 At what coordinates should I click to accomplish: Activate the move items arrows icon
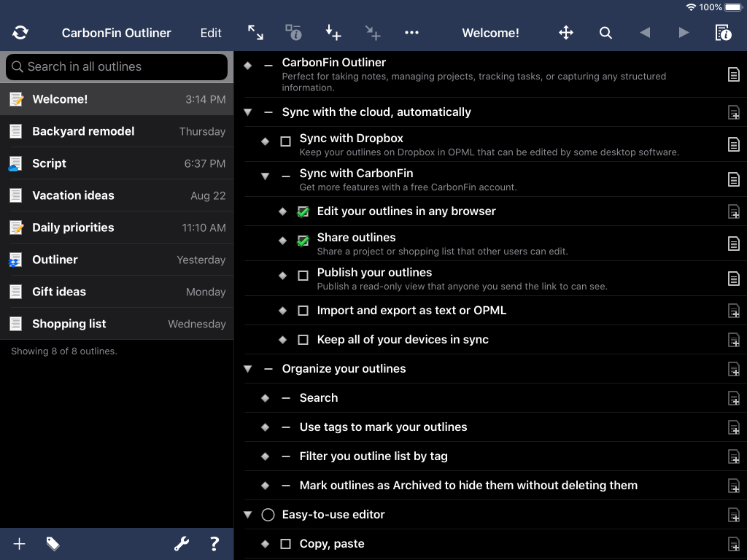point(566,32)
